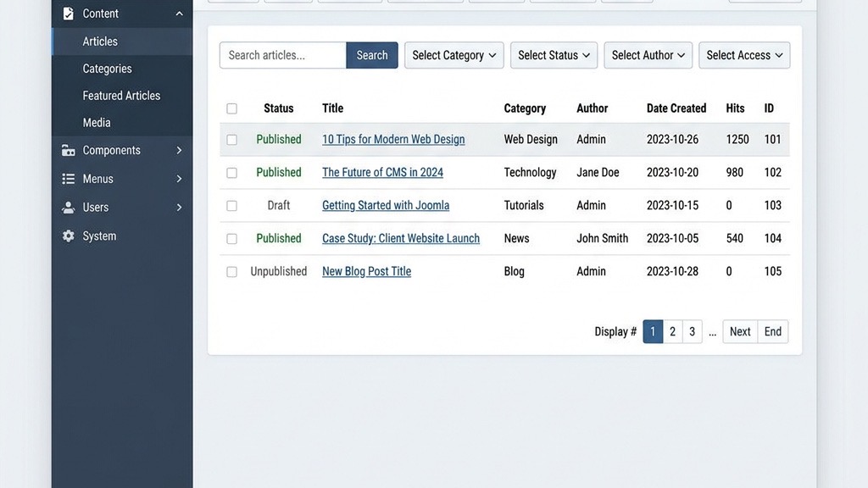
Task: Click the Content document icon in sidebar
Action: tap(69, 14)
